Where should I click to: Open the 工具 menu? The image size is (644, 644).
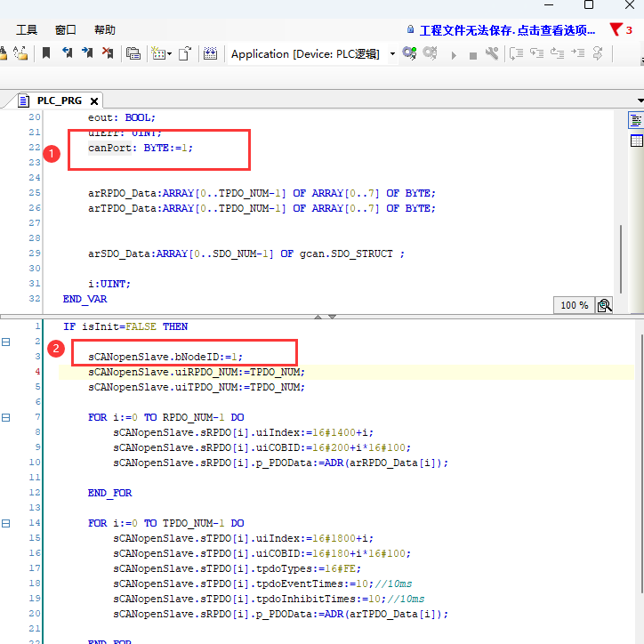click(27, 29)
